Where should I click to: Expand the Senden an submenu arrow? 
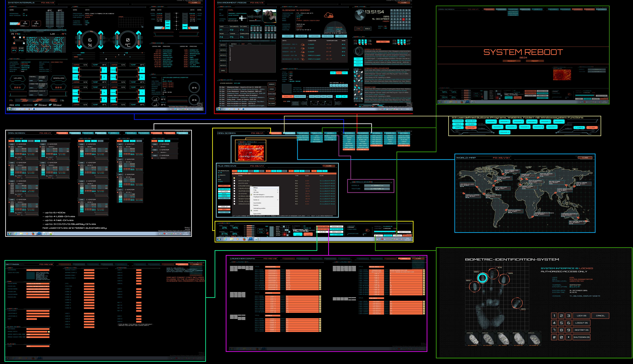pos(278,200)
